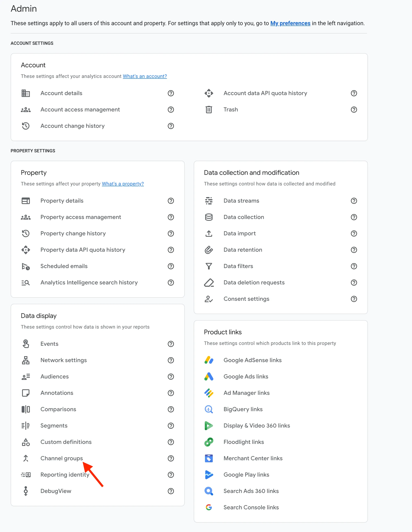Open help for Account change history
Viewport: 412px width, 532px height.
click(171, 126)
